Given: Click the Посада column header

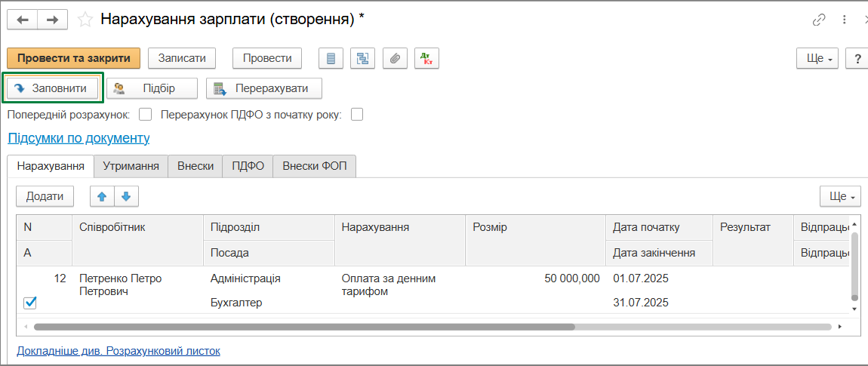Looking at the screenshot, I should (x=269, y=253).
